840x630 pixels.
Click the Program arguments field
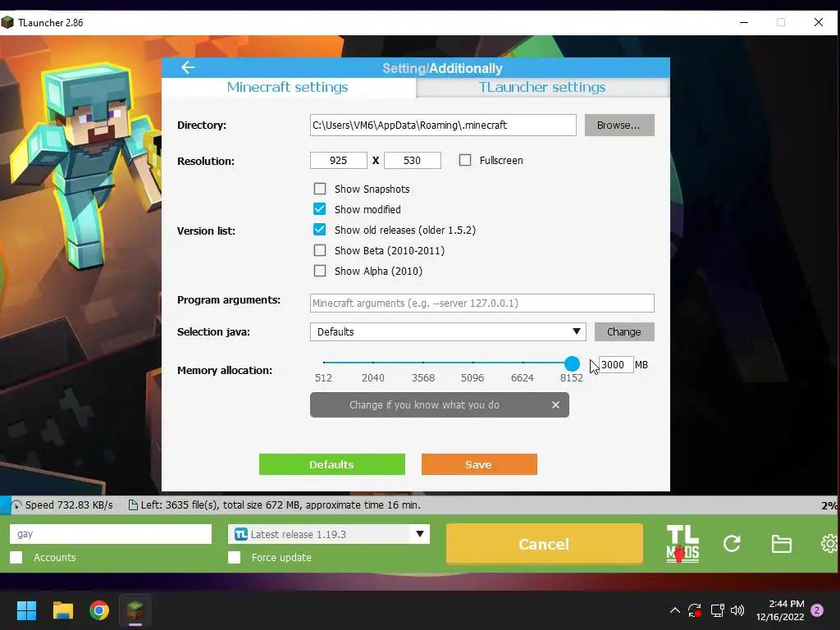482,304
